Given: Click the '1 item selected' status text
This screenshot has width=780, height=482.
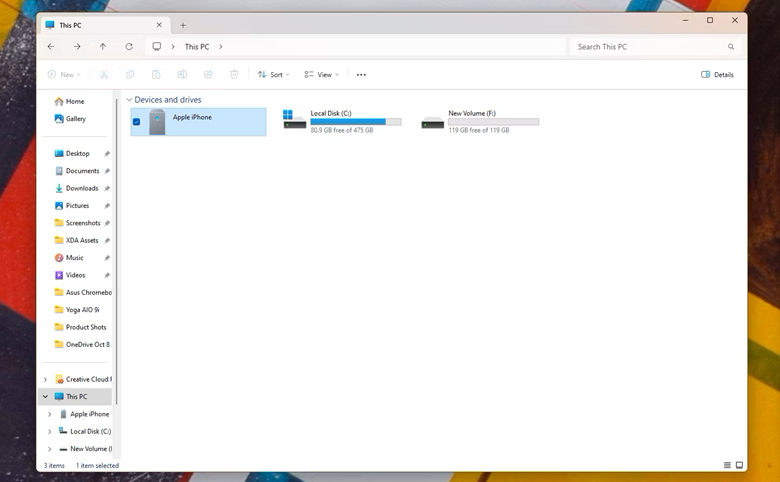Looking at the screenshot, I should point(98,466).
